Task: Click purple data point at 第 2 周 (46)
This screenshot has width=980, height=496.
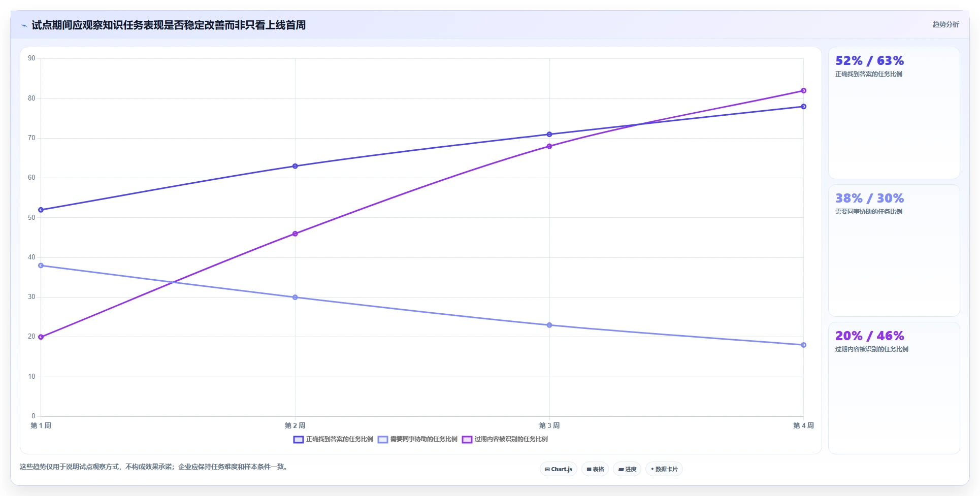Action: point(295,234)
